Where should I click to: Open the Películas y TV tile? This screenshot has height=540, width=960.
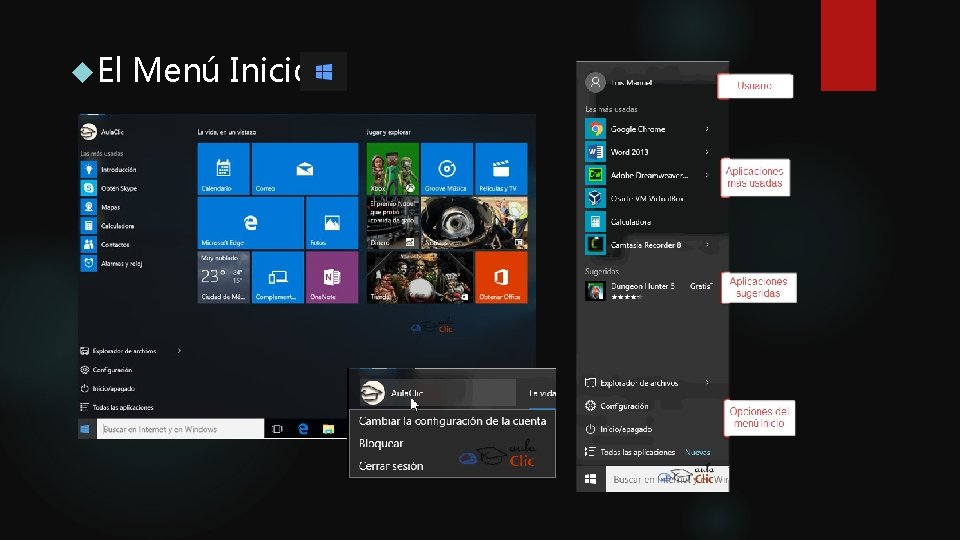coord(501,169)
